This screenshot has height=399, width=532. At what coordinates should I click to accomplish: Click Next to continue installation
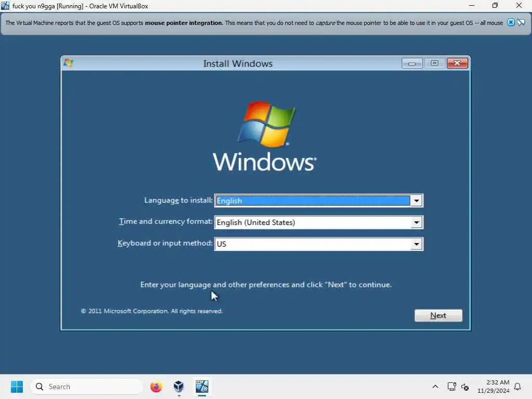[x=438, y=315]
